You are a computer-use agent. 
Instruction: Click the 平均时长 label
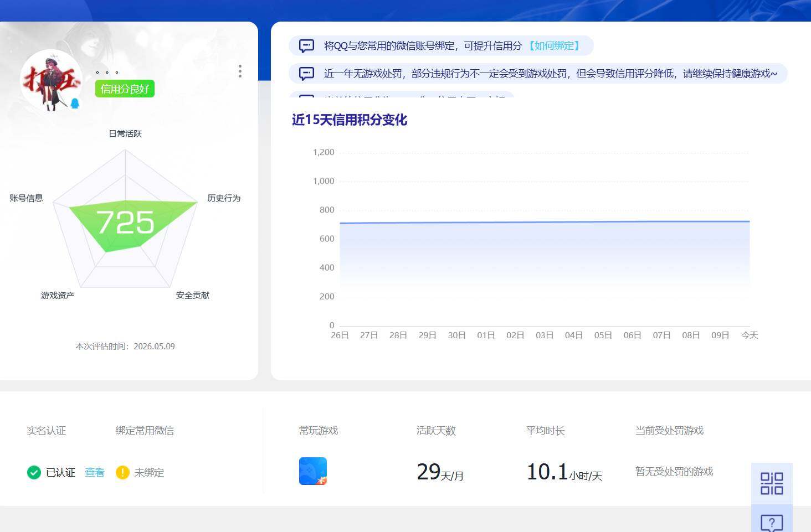[x=545, y=430]
